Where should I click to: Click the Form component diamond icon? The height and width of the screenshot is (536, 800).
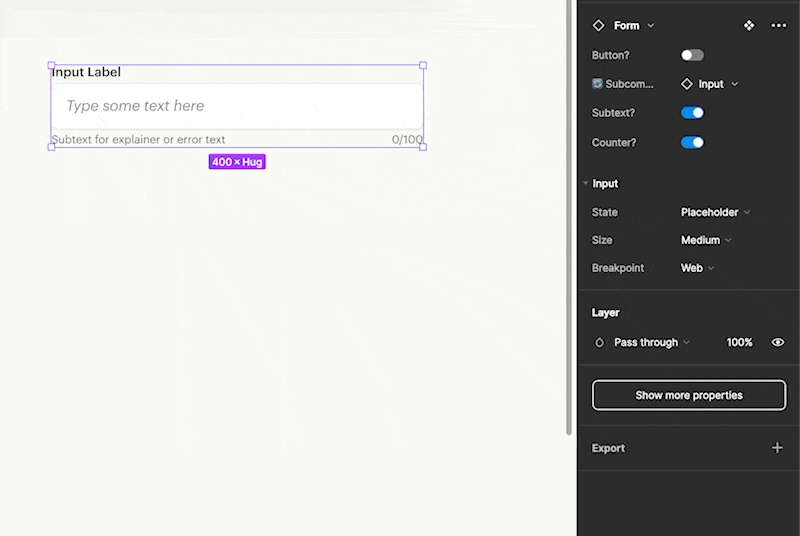(x=598, y=25)
